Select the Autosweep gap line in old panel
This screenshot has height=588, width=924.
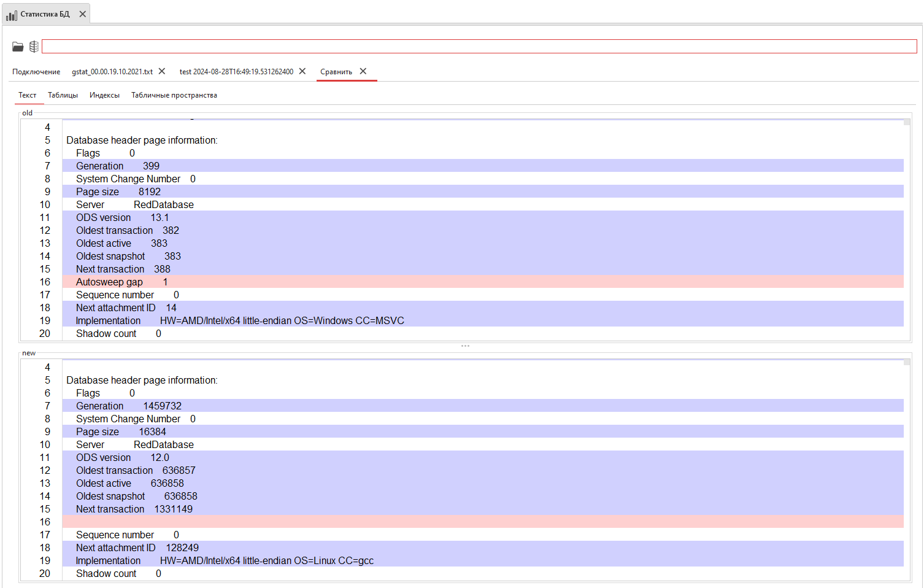point(245,282)
